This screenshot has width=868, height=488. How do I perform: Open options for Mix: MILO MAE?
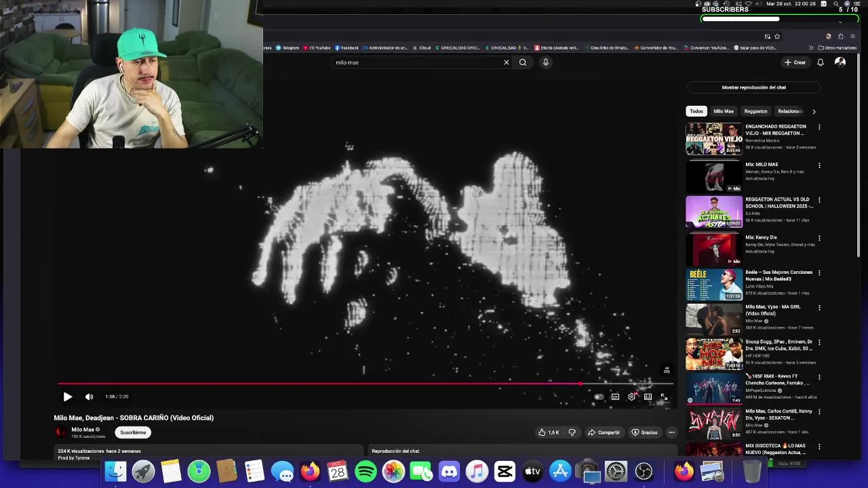point(819,165)
